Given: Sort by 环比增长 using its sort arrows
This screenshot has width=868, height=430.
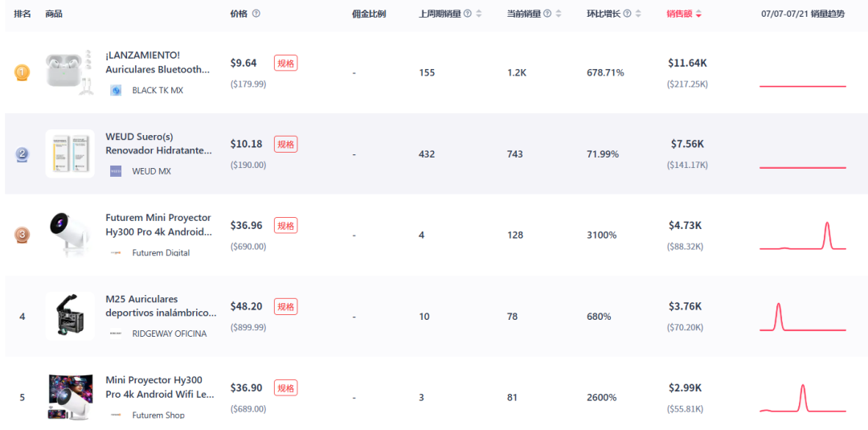Looking at the screenshot, I should [x=639, y=14].
